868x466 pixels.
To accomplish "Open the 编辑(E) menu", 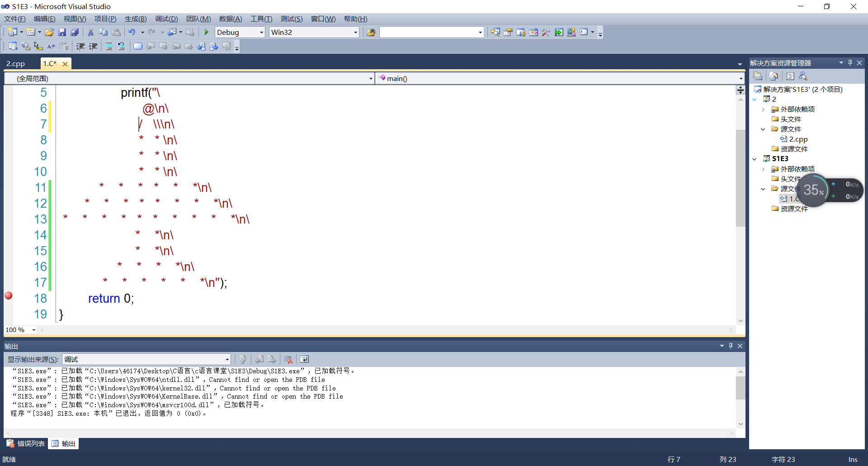I will pyautogui.click(x=44, y=19).
